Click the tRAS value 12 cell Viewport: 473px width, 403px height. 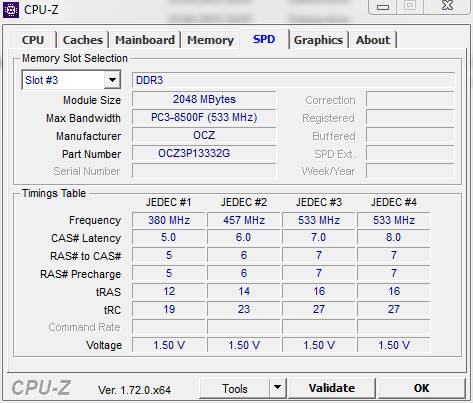[x=169, y=291]
